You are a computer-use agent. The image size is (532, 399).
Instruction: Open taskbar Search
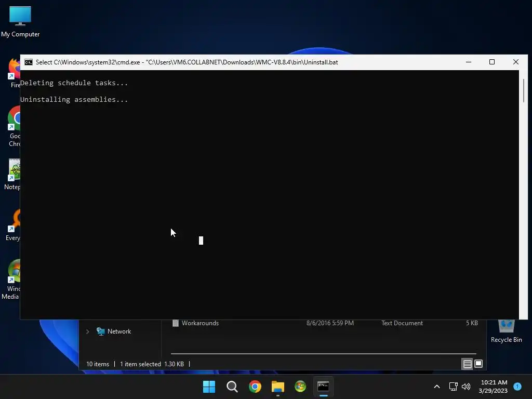[x=232, y=387]
